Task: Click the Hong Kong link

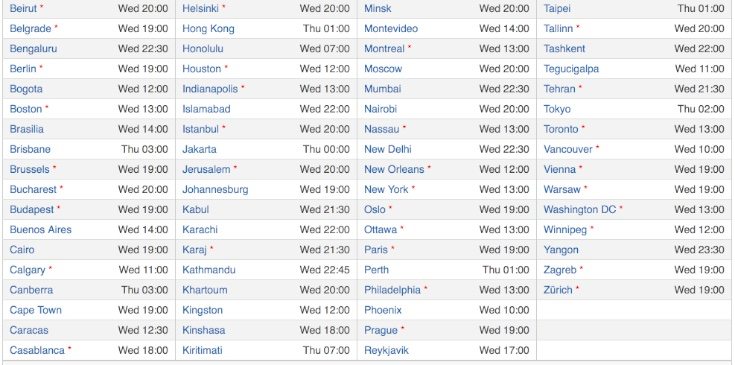Action: (208, 29)
